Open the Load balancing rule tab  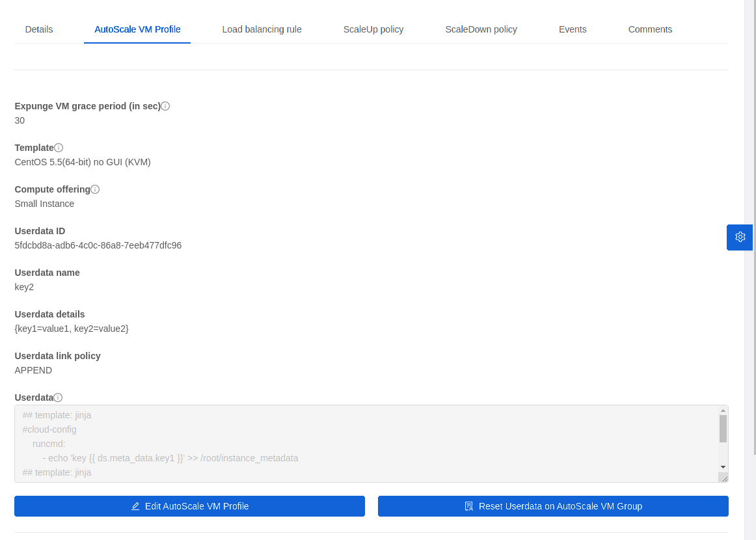tap(262, 29)
